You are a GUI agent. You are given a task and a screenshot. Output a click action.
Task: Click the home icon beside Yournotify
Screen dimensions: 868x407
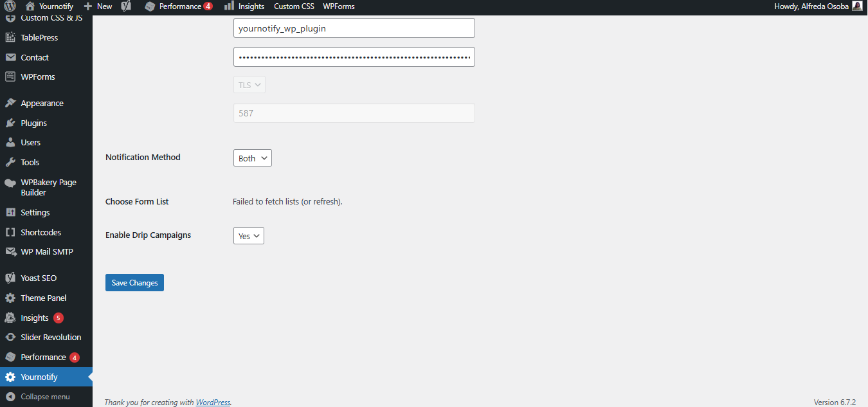30,6
